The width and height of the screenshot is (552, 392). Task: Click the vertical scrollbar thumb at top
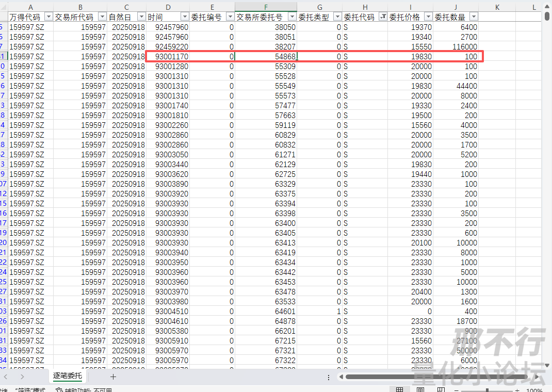click(x=547, y=16)
